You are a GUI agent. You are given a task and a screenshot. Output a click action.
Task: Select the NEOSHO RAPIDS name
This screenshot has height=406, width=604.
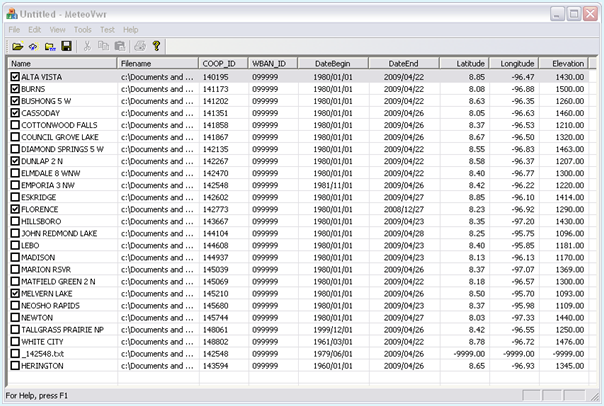[x=50, y=305]
